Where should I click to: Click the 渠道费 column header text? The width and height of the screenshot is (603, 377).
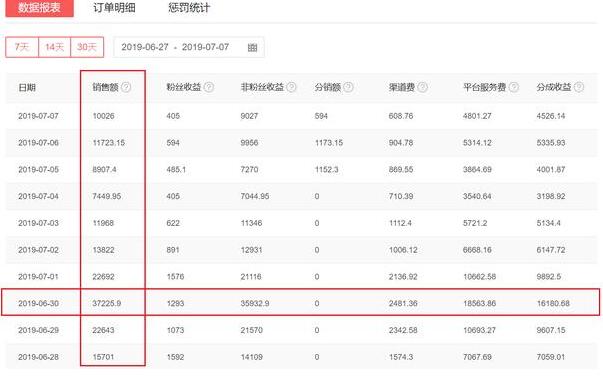coord(401,87)
